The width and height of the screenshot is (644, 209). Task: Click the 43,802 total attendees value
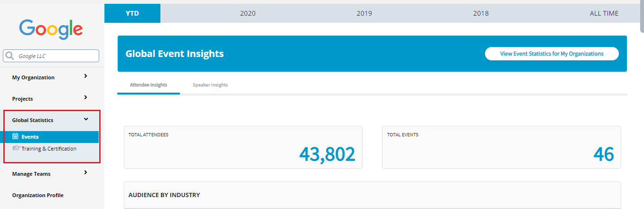click(x=327, y=154)
